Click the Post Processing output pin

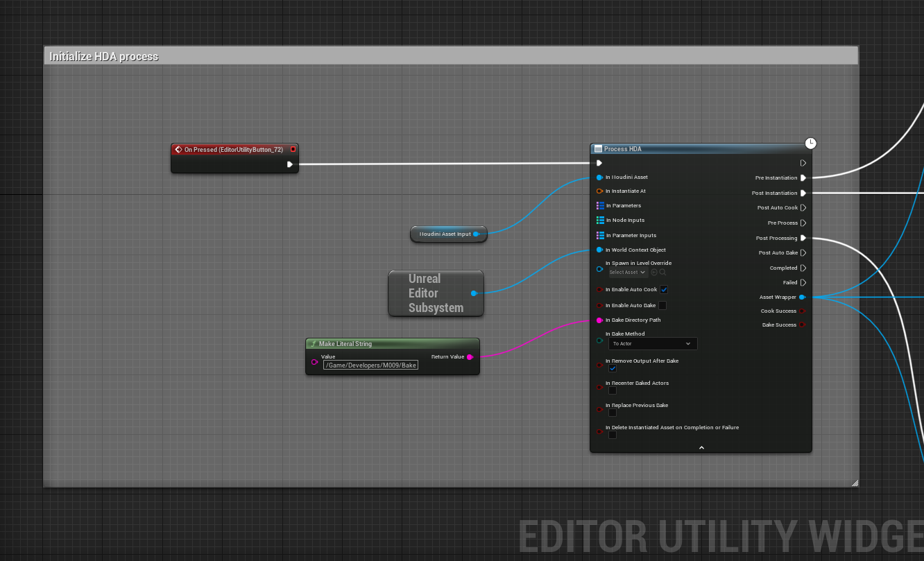(x=803, y=238)
